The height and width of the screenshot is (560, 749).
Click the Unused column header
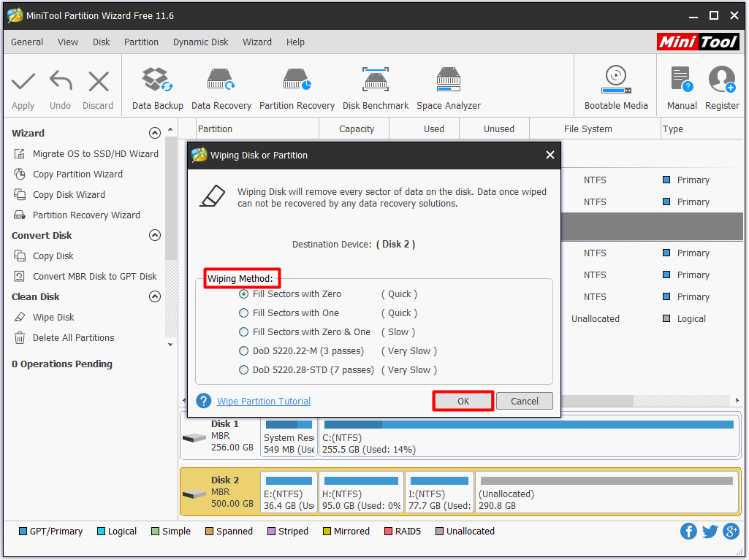pyautogui.click(x=495, y=129)
